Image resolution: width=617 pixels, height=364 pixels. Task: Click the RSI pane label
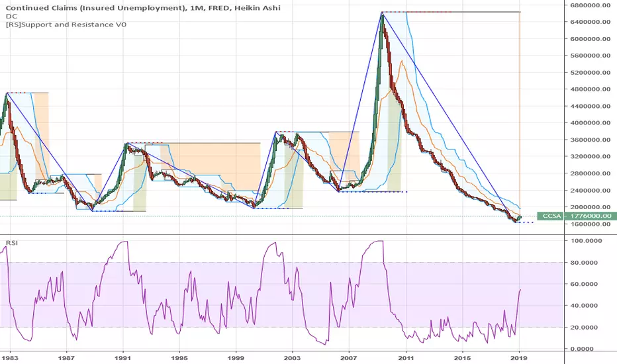[12, 243]
